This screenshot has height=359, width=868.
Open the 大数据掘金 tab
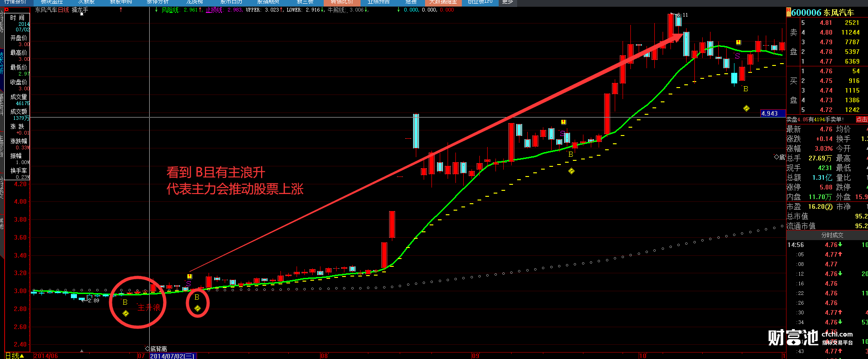tap(443, 2)
